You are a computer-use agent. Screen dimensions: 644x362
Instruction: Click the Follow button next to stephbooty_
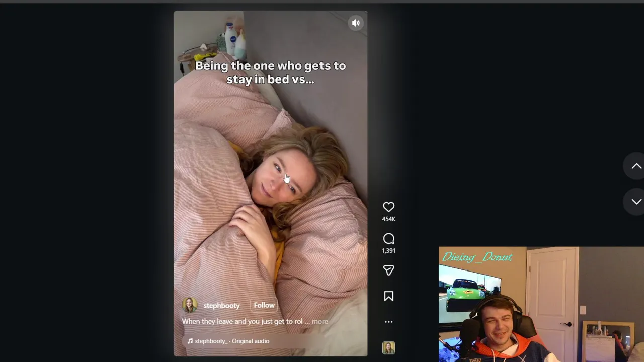[264, 305]
